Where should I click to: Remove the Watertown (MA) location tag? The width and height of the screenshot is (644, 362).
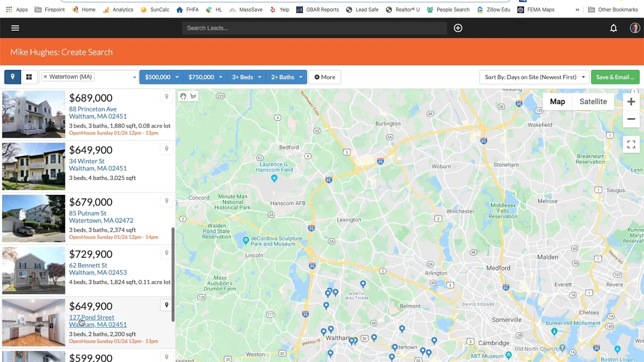45,77
